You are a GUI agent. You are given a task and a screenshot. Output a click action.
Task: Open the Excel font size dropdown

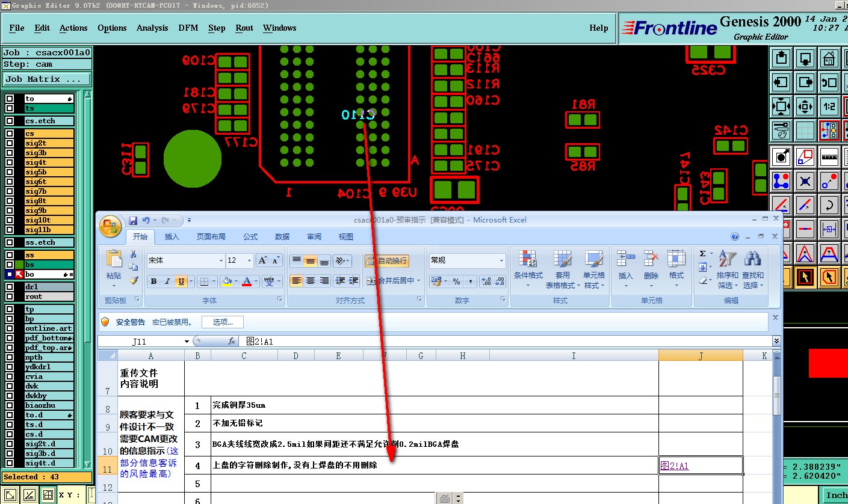tap(249, 260)
